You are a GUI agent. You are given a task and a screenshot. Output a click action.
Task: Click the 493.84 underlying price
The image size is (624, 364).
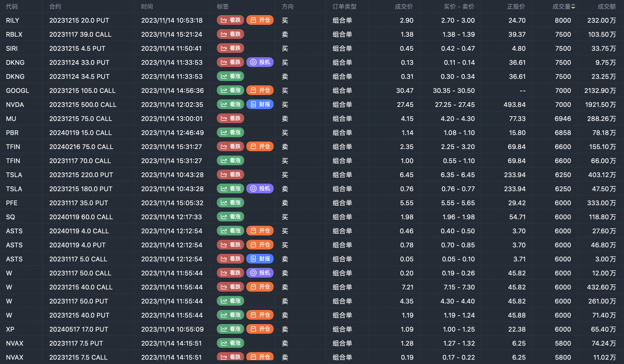(515, 105)
